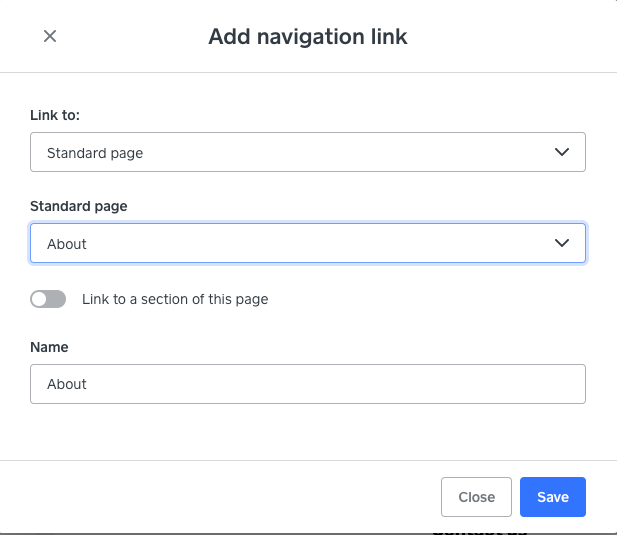The image size is (617, 535).
Task: Click the blank footer area left of Close
Action: pos(220,497)
